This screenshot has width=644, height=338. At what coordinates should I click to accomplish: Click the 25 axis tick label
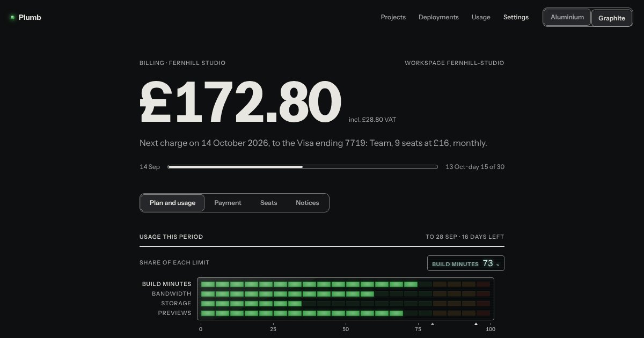pos(273,329)
